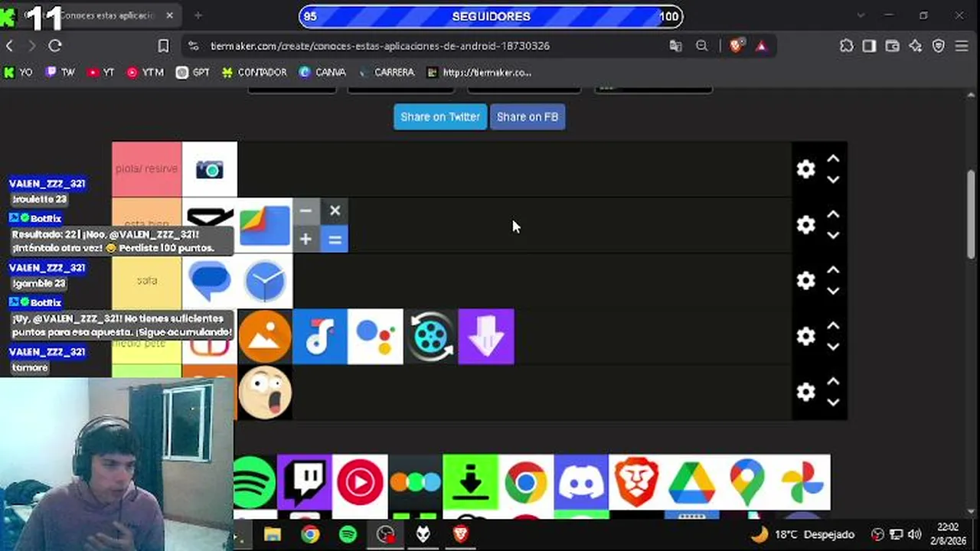Select the Google Files app tile
Screen dimensions: 980x551
click(x=265, y=225)
